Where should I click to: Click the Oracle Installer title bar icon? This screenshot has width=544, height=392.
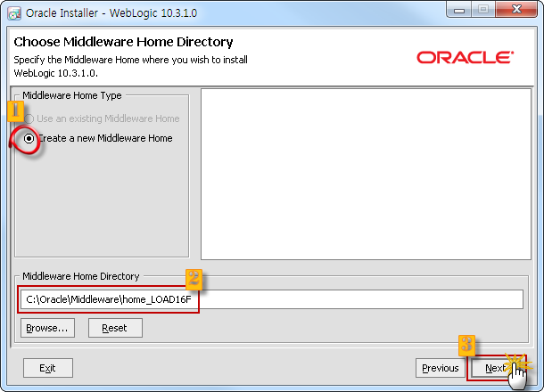[14, 13]
